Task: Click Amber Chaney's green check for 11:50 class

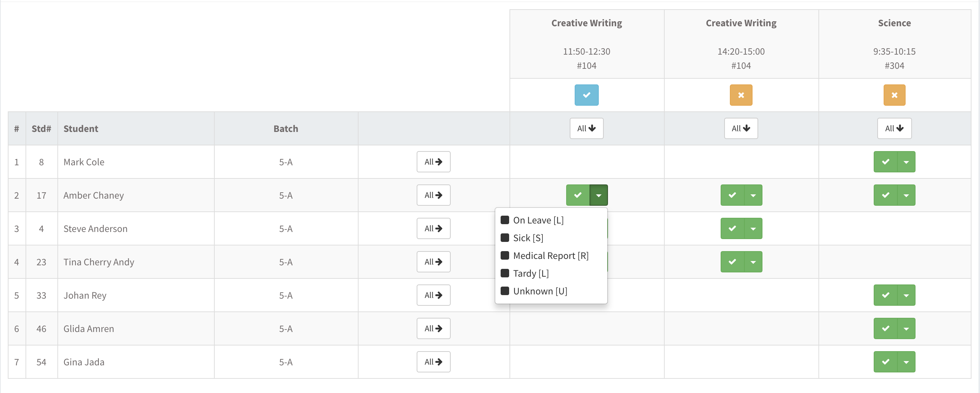Action: click(x=578, y=195)
